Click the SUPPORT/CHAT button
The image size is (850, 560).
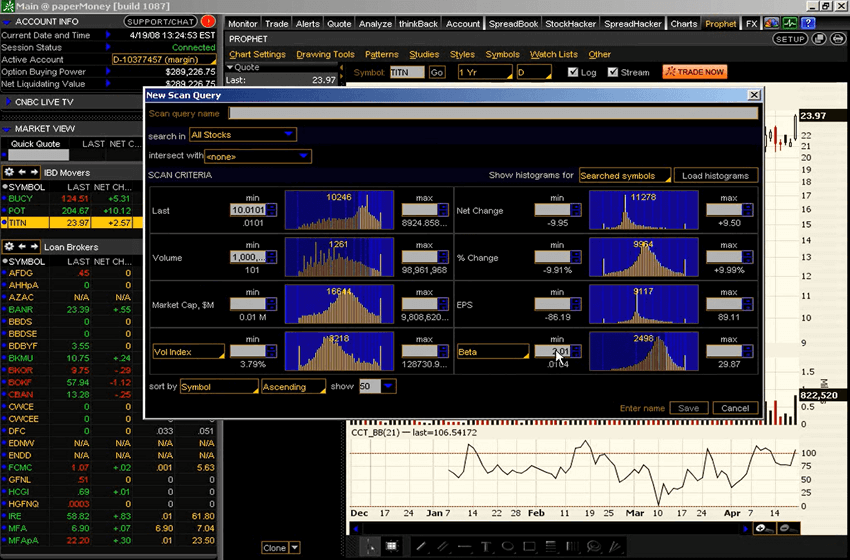pyautogui.click(x=160, y=22)
